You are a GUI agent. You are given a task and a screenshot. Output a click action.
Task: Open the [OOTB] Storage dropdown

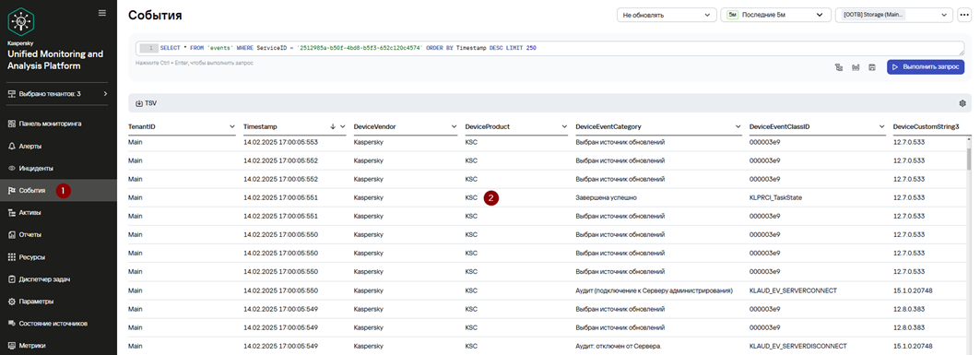(894, 15)
